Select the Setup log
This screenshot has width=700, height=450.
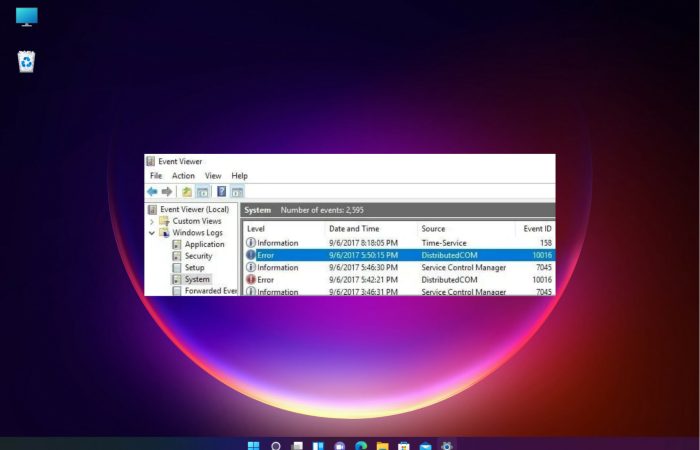tap(195, 267)
